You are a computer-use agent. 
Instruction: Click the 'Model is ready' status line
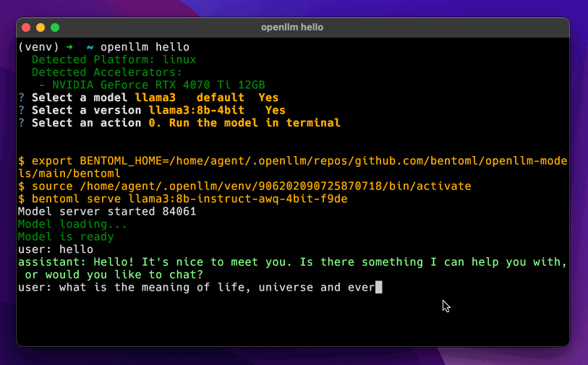[x=66, y=237]
